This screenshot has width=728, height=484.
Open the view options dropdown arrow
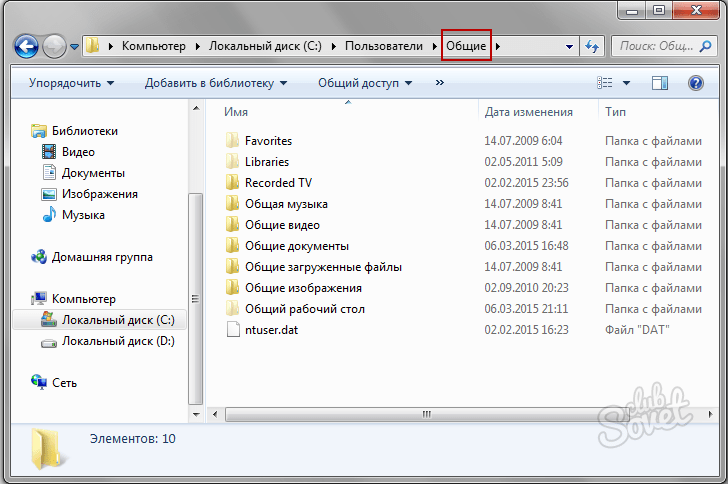tap(626, 83)
